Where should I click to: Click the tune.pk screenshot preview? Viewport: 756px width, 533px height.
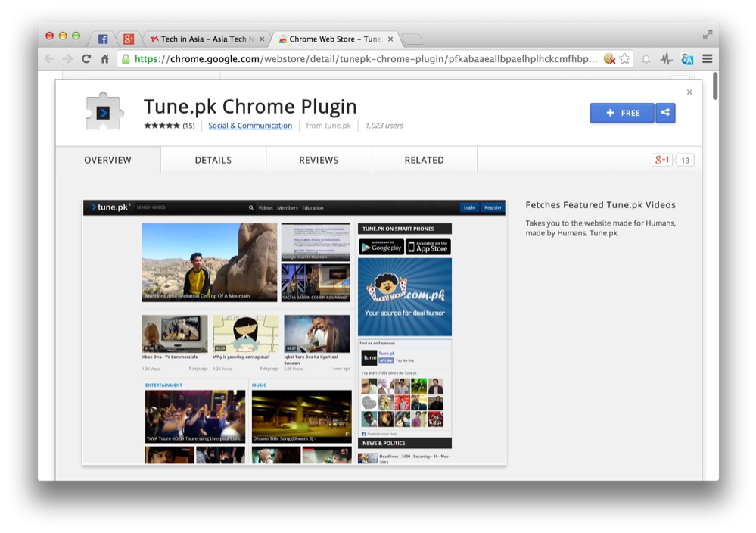pos(294,332)
